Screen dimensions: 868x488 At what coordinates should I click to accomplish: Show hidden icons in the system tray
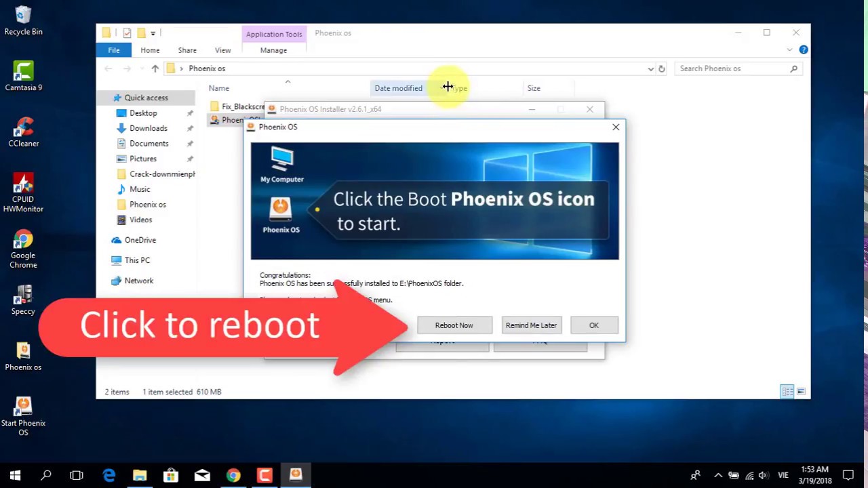tap(717, 475)
